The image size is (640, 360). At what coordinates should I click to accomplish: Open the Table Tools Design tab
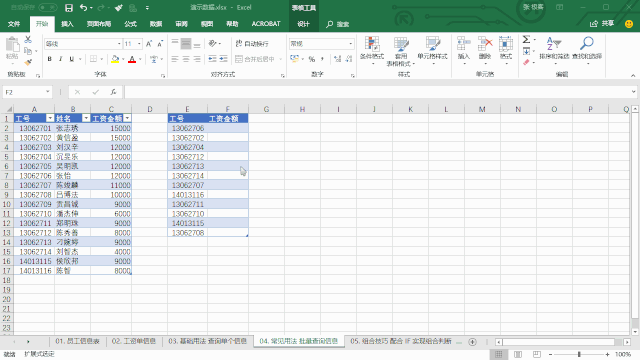pyautogui.click(x=303, y=24)
